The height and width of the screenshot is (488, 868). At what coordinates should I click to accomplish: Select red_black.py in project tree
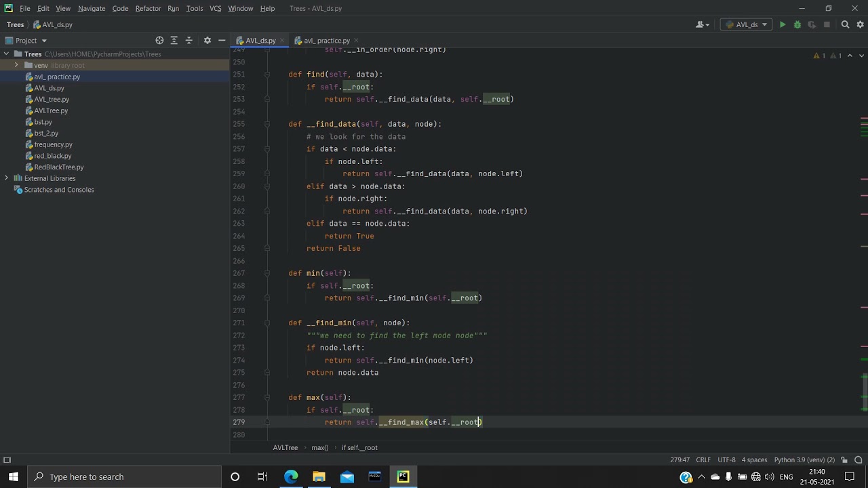click(53, 156)
